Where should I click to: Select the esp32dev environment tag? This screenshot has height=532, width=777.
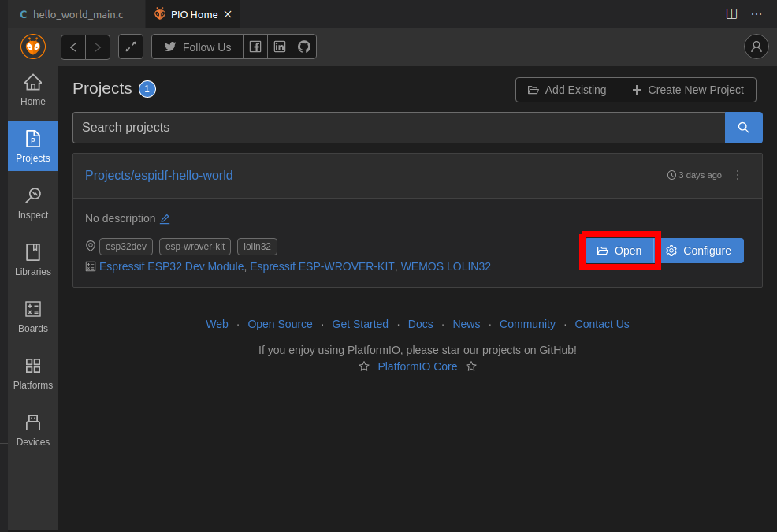126,247
